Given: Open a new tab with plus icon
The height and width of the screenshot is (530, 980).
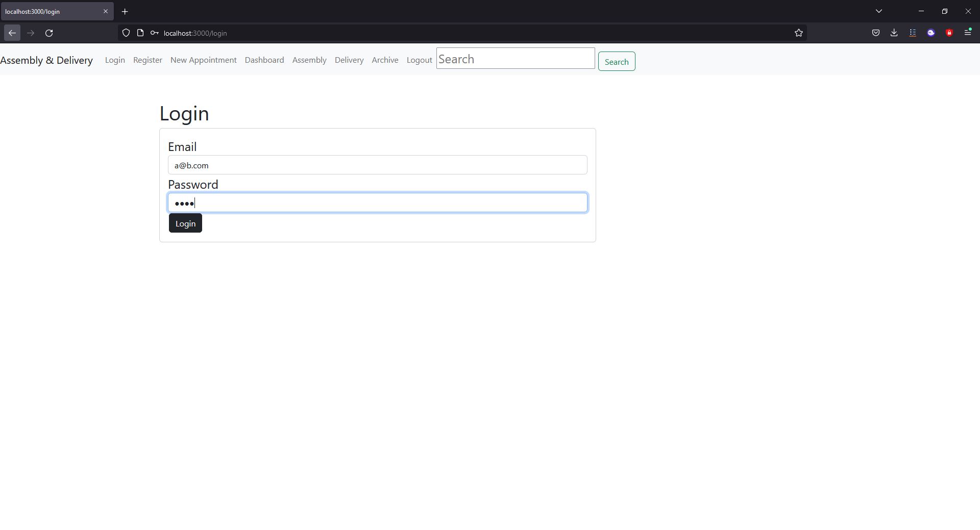Looking at the screenshot, I should [x=125, y=11].
